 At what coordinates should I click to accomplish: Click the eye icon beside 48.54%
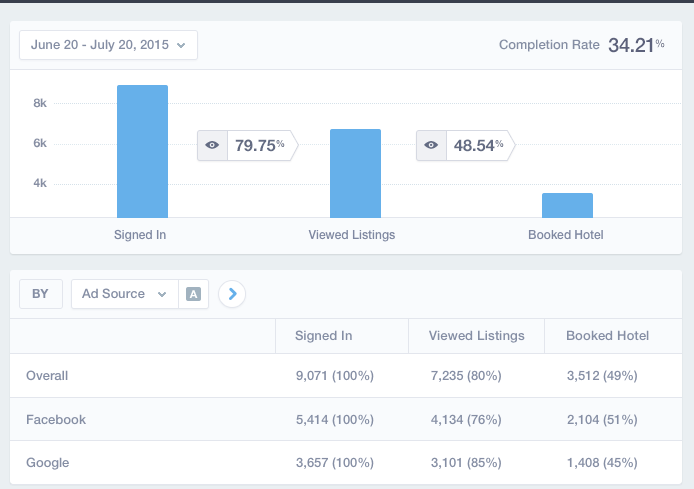(431, 145)
